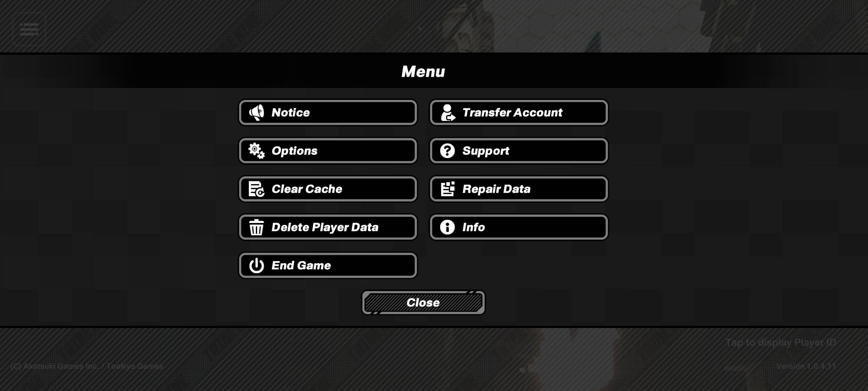Screen dimensions: 868x391
Task: Click the Repair Data table icon
Action: tap(447, 189)
